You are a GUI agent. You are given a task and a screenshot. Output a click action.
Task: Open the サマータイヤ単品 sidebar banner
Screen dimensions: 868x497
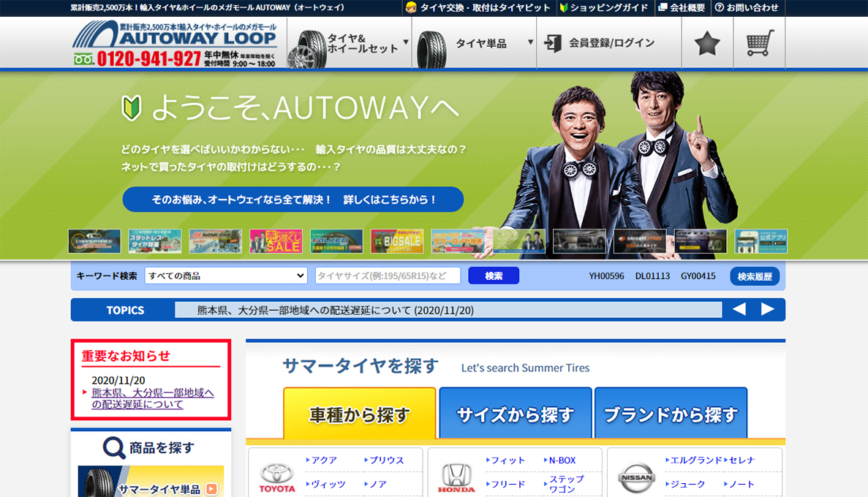pos(151,482)
